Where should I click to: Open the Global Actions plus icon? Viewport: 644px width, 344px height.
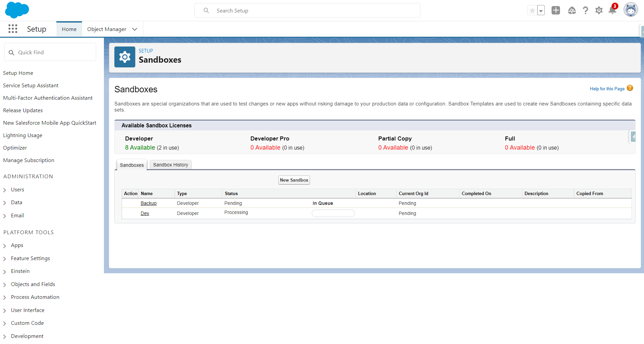point(556,10)
